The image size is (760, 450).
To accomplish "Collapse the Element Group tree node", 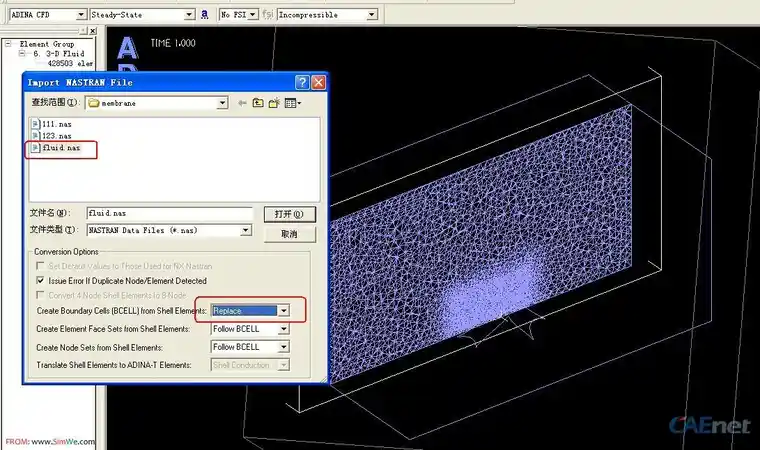I will (8, 44).
